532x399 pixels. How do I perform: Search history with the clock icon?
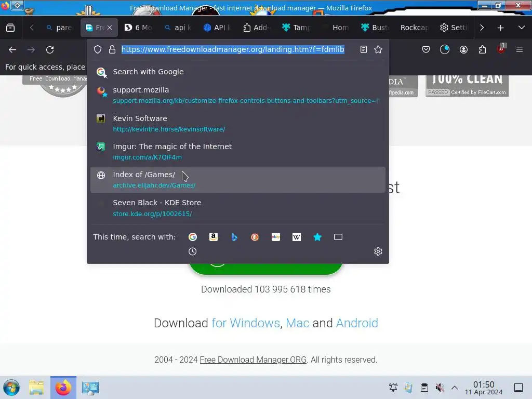[192, 251]
